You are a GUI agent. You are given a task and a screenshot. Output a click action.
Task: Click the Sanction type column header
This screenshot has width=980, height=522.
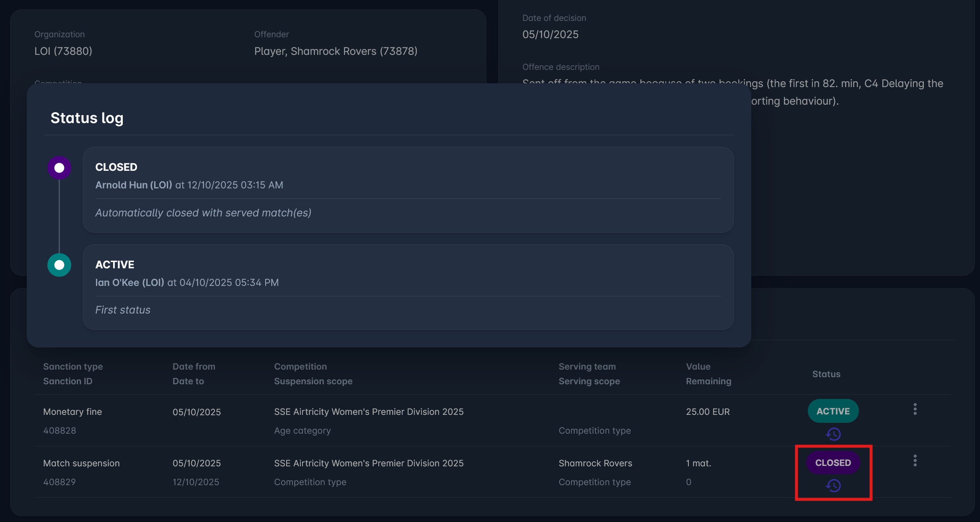(x=73, y=366)
